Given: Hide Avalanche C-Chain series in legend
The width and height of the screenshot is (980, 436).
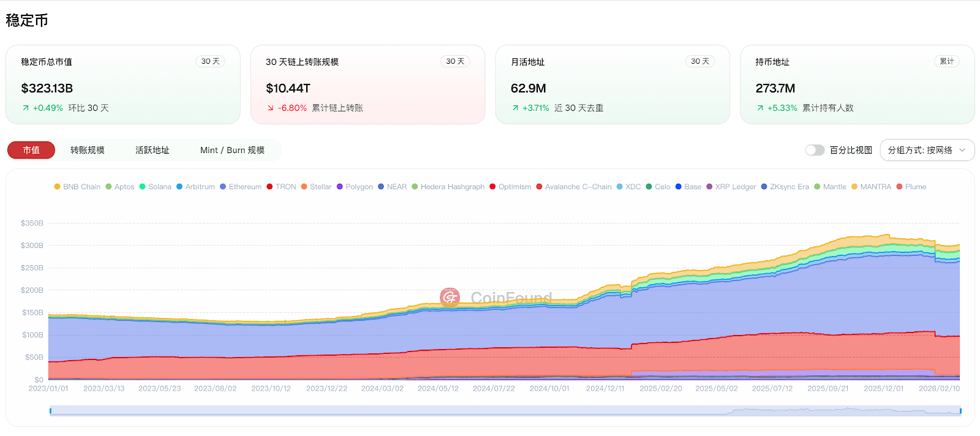Looking at the screenshot, I should [x=578, y=187].
